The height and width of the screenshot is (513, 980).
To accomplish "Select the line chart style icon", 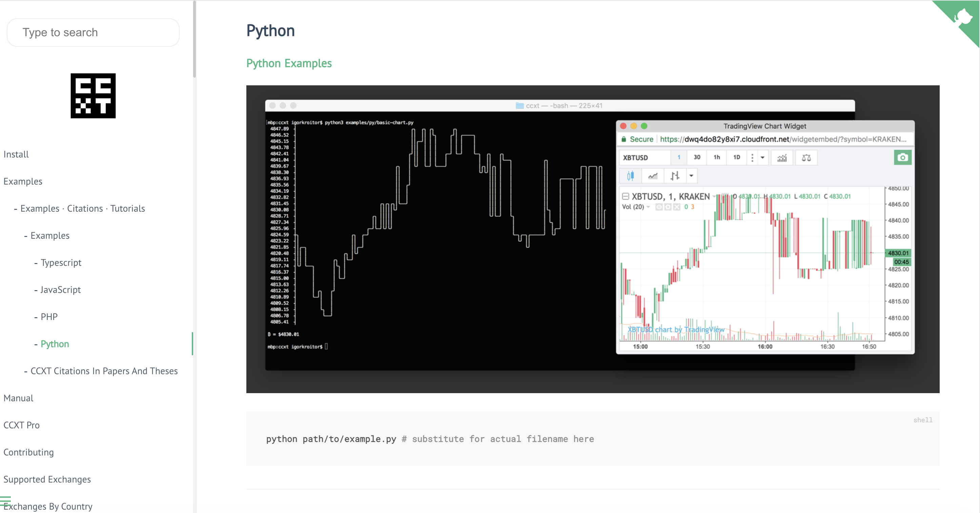I will 653,176.
